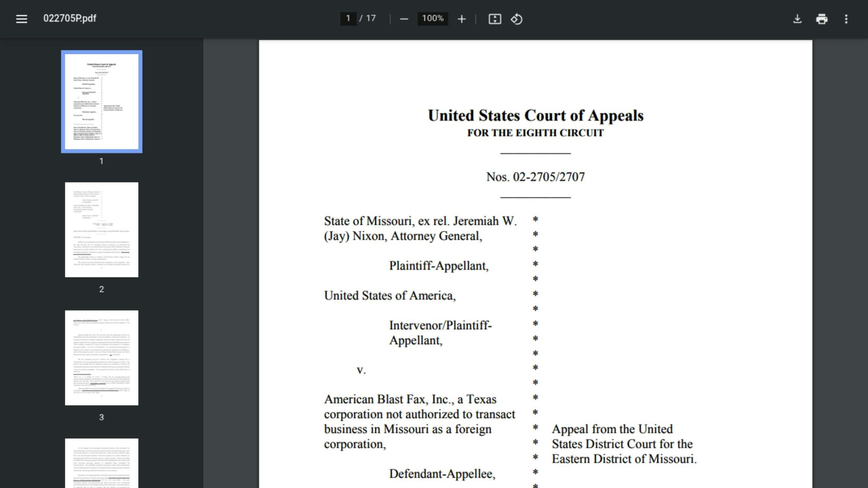Click the text corporation not authorized to transact
868x488 pixels.
[x=420, y=414]
